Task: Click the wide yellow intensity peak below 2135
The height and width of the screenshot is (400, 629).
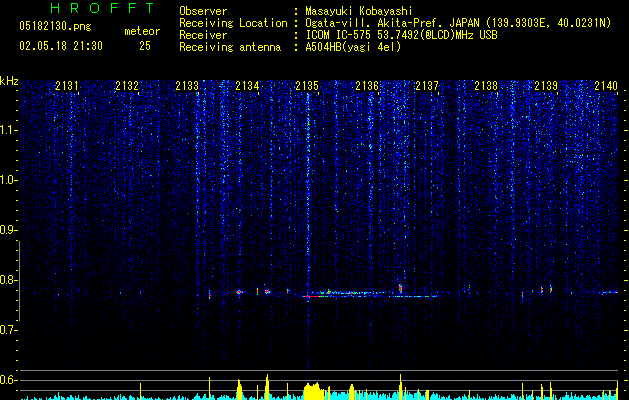Action: [x=313, y=391]
